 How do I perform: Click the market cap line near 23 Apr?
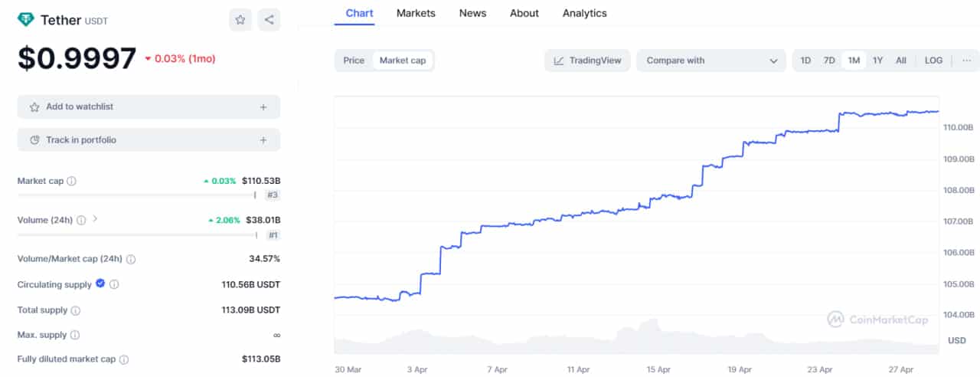pos(821,130)
